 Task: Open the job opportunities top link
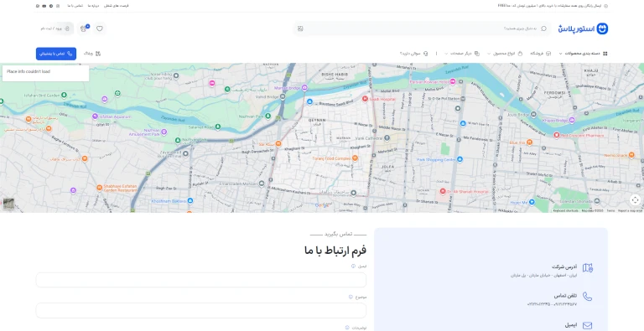click(117, 6)
